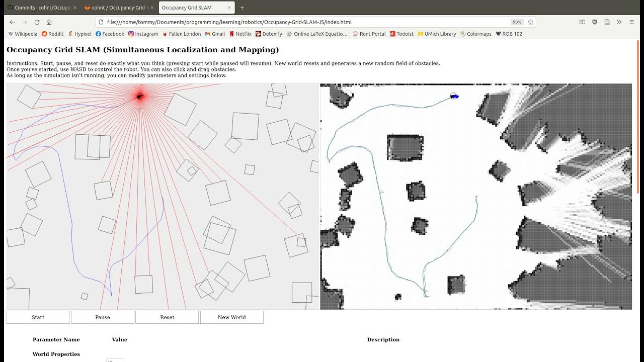
Task: Open the Detexify bookmark
Action: pyautogui.click(x=269, y=34)
